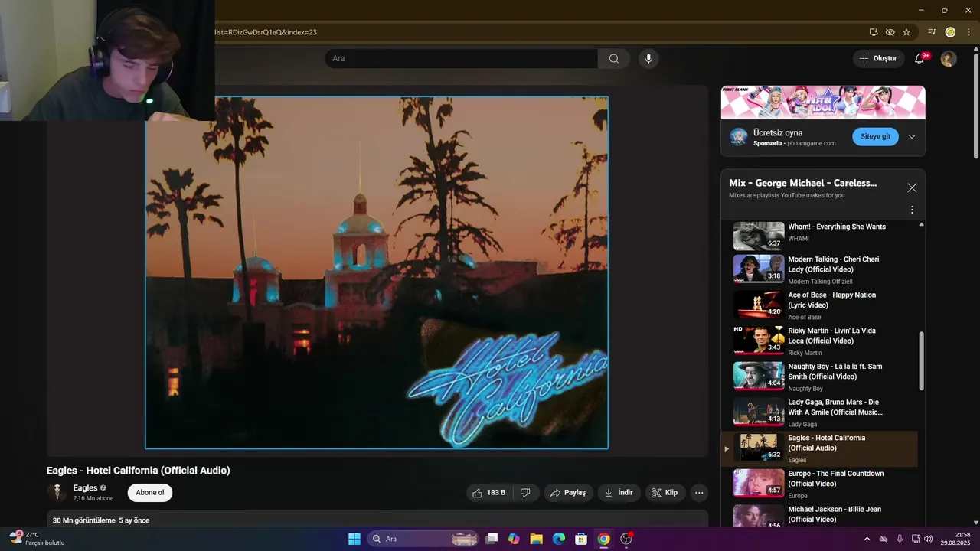Screen dimensions: 980x551
Task: Switch to Chrome in taskbar
Action: (x=604, y=539)
